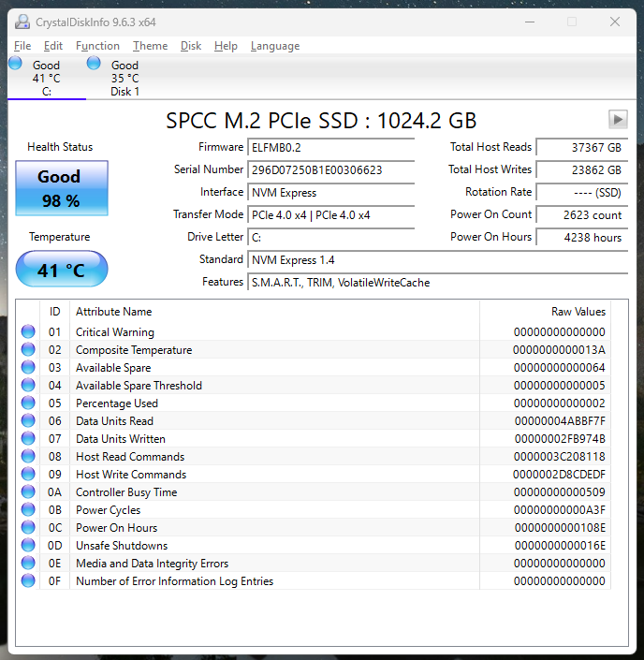Open the Theme menu
This screenshot has width=644, height=660.
150,46
